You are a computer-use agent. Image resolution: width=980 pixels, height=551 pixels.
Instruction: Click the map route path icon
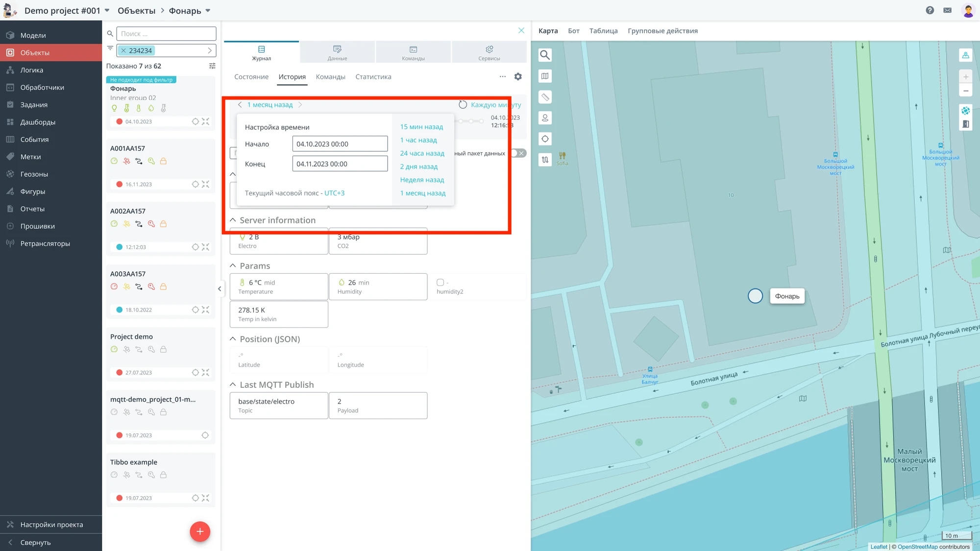coord(545,160)
